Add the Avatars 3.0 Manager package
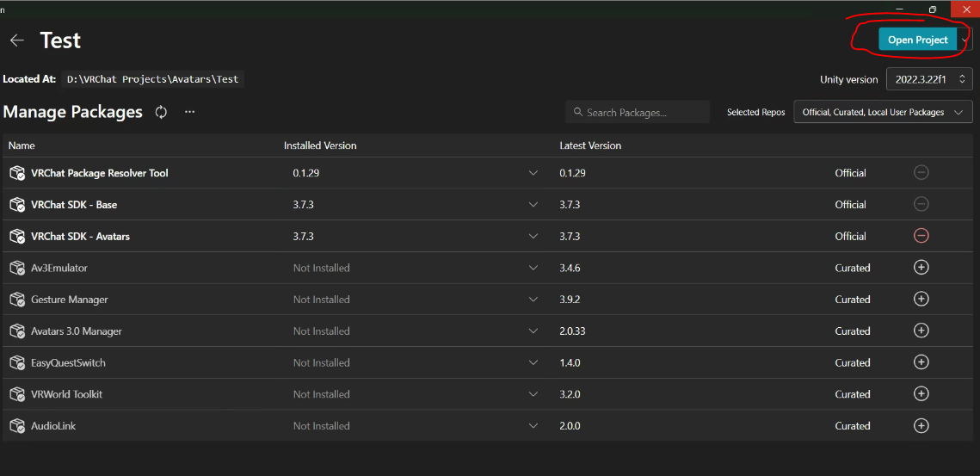 921,331
